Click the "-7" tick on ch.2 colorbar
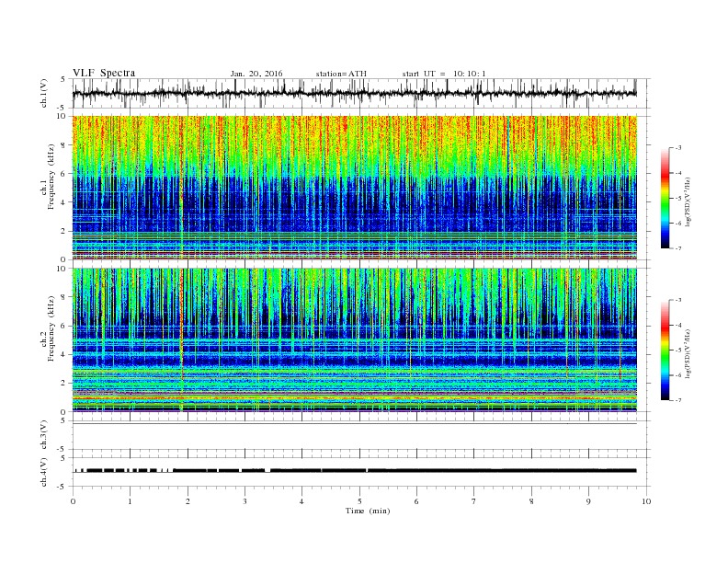This screenshot has height=563, width=728. (x=678, y=400)
